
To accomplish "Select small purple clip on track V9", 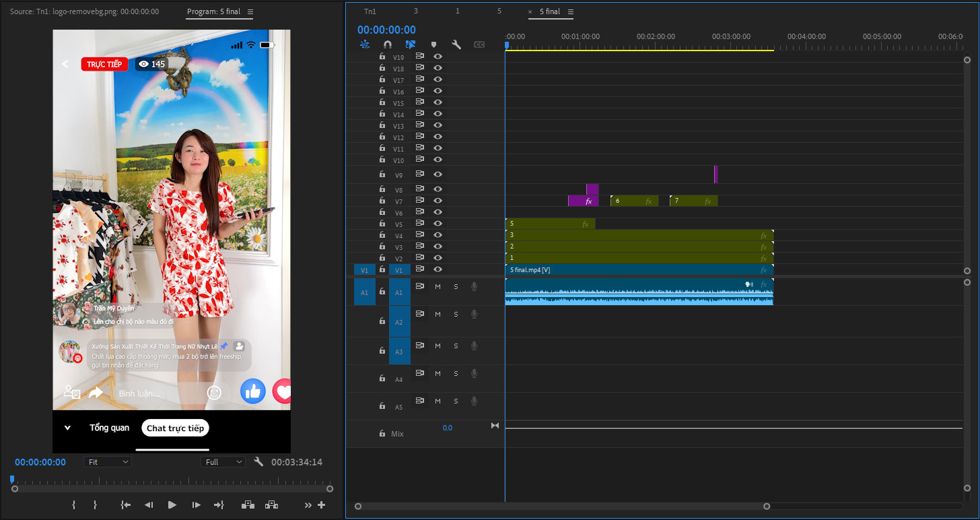I will pos(716,174).
